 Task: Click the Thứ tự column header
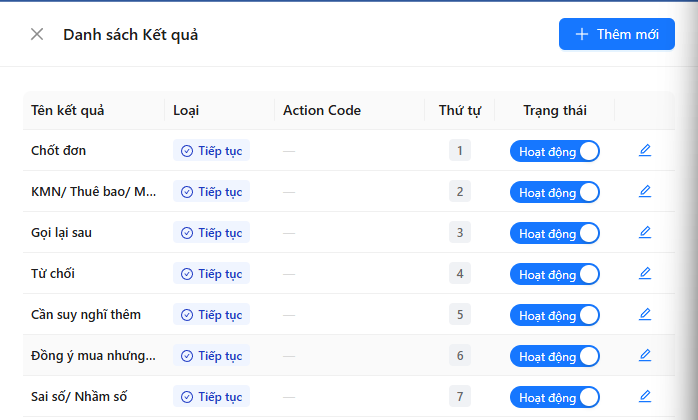[x=460, y=110]
